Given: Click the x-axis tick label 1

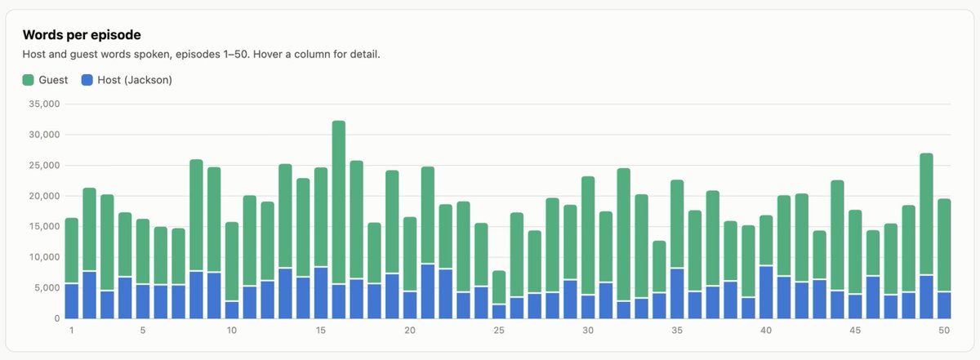Looking at the screenshot, I should [x=72, y=331].
